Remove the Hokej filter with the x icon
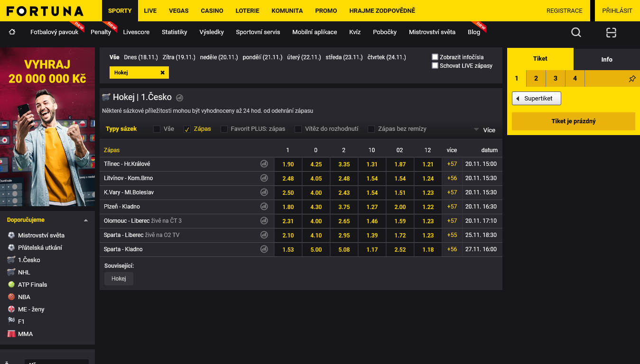 [x=162, y=73]
